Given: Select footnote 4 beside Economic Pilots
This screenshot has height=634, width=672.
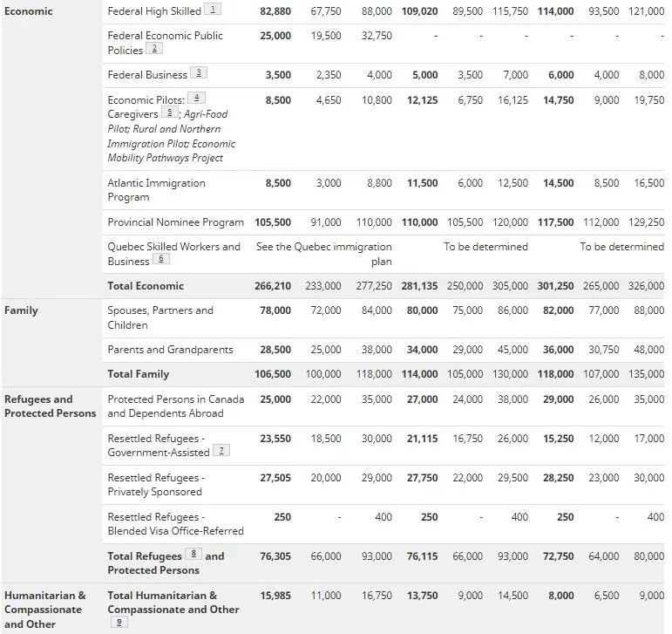Looking at the screenshot, I should [x=197, y=98].
